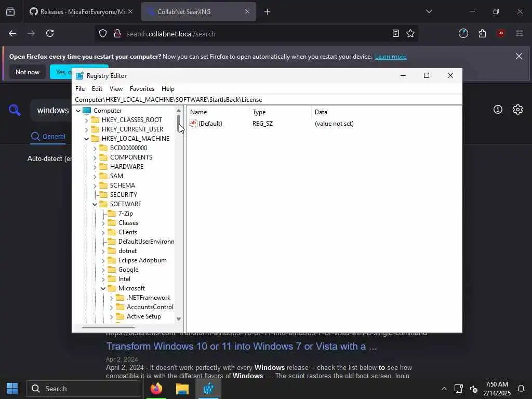532x399 pixels.
Task: Expand the Eclipse Adoptium key
Action: point(103,261)
